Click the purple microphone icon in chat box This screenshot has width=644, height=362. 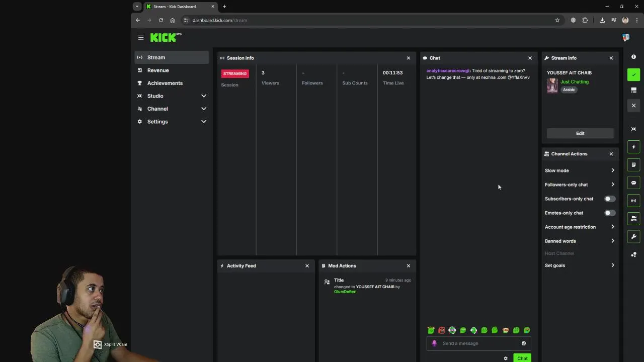(434, 343)
